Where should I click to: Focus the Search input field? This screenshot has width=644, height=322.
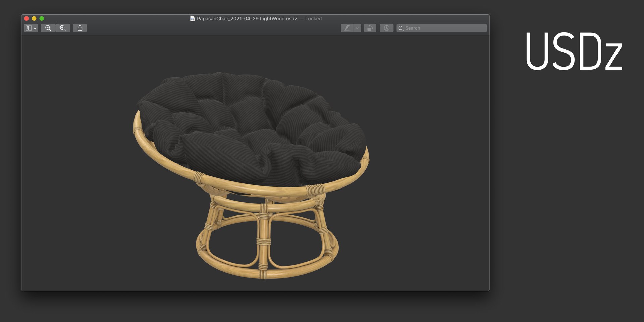441,28
